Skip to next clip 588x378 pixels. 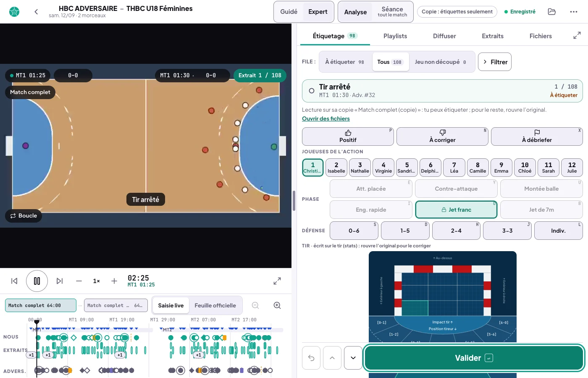pos(60,281)
